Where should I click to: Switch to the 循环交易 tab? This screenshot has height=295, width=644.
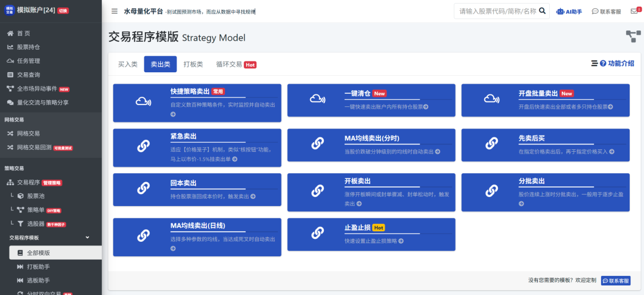coord(229,64)
